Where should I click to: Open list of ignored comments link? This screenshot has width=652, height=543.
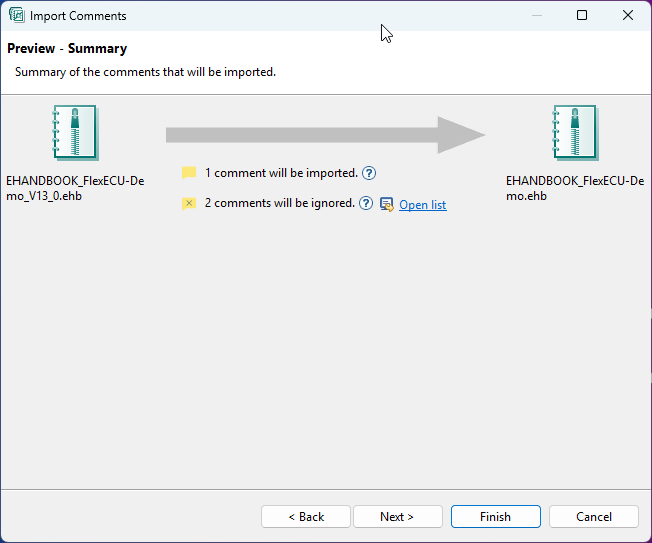(x=422, y=205)
